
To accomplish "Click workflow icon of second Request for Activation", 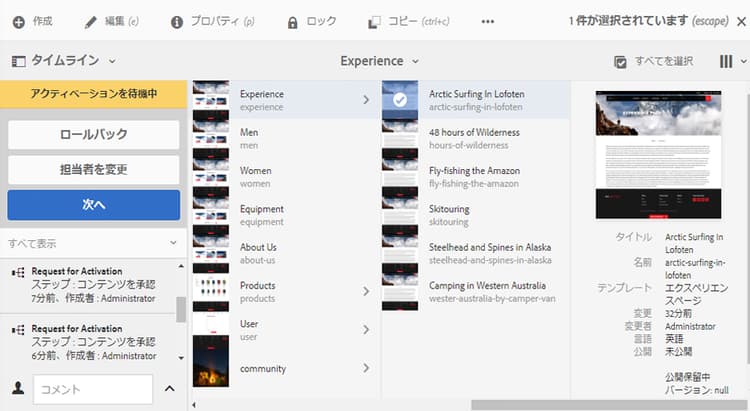I will [18, 330].
